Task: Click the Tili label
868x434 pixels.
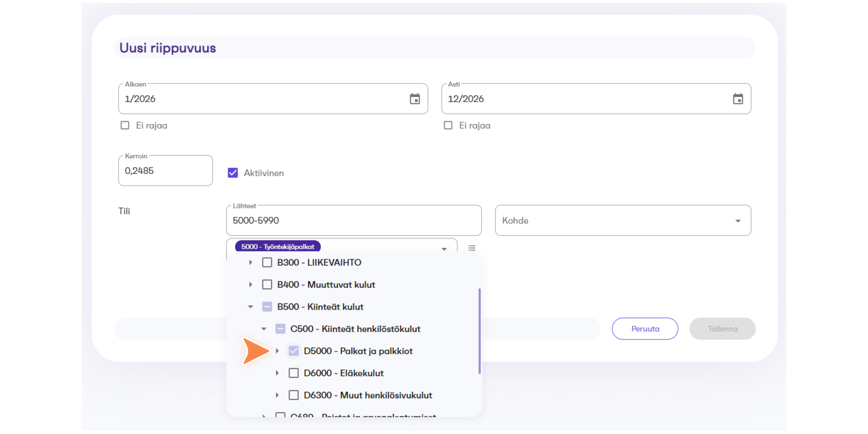Action: coord(124,211)
